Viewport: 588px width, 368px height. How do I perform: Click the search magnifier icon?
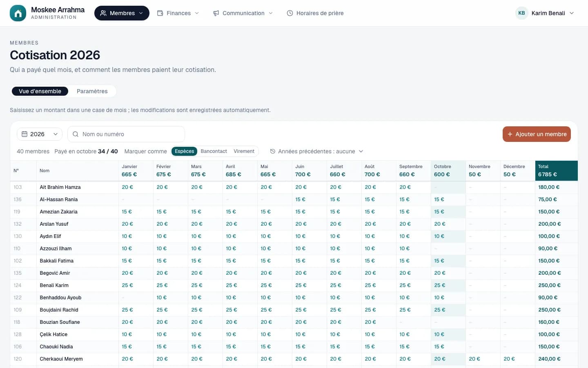coord(76,134)
